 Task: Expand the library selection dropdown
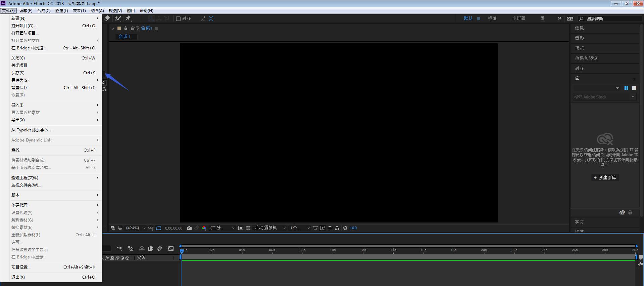point(597,88)
